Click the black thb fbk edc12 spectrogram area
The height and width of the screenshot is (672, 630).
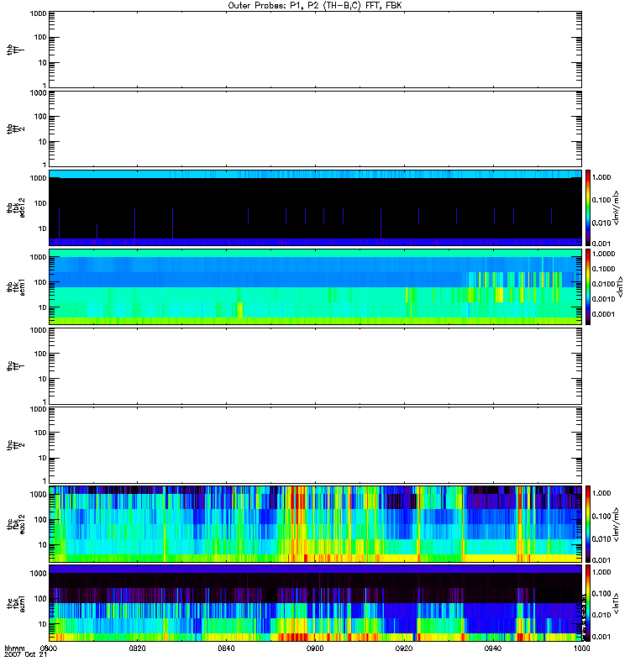[315, 207]
